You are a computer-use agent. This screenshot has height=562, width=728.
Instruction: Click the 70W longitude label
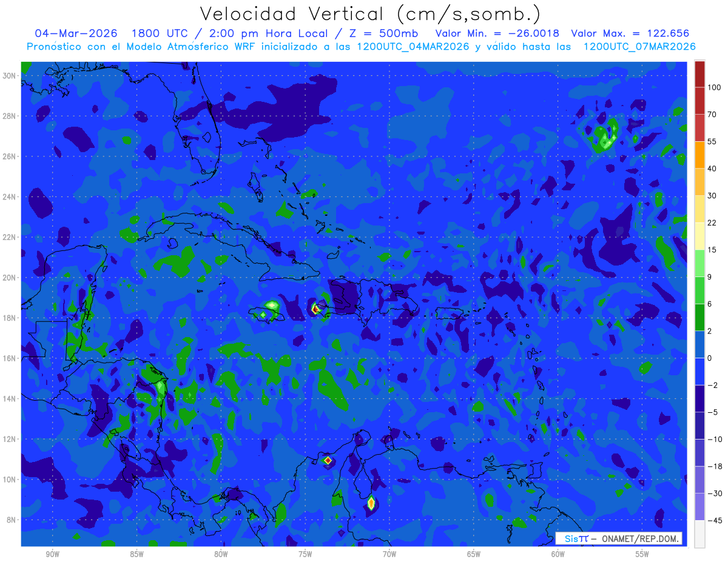click(389, 554)
